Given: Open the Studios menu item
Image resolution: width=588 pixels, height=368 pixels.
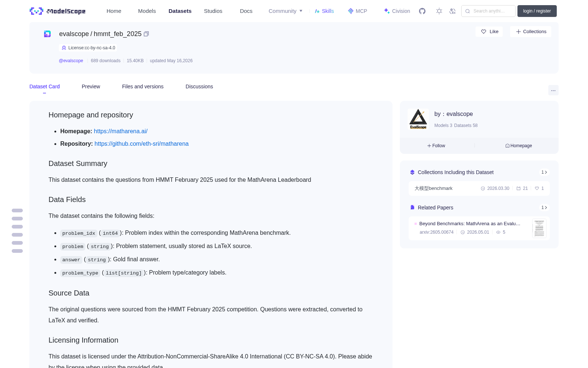Looking at the screenshot, I should (x=213, y=11).
